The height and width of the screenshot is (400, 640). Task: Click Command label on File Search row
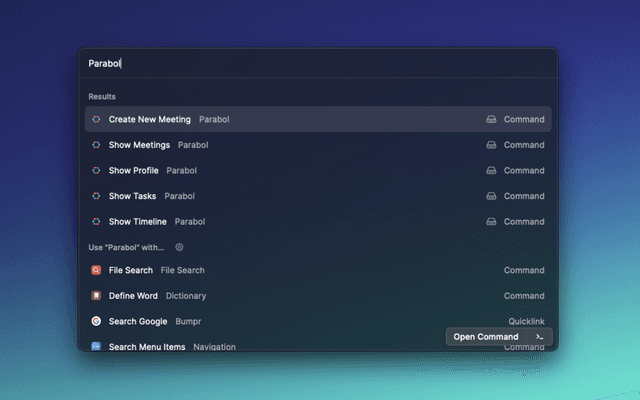524,270
